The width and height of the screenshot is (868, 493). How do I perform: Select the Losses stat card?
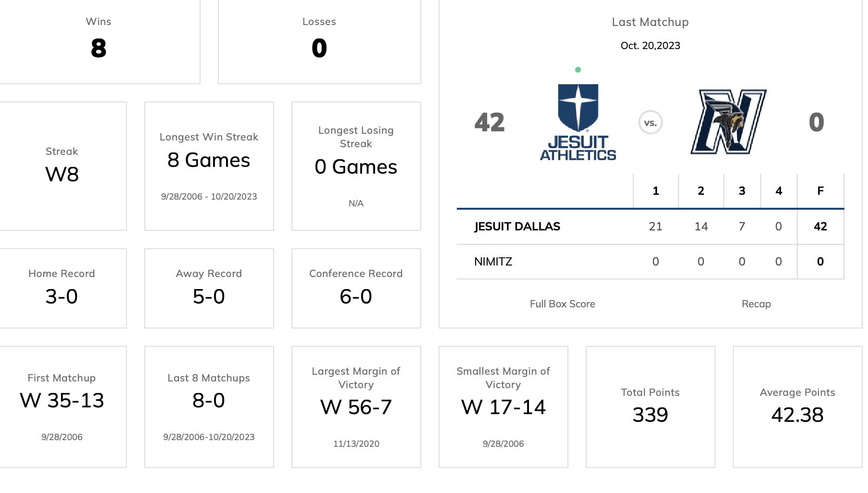(x=319, y=42)
